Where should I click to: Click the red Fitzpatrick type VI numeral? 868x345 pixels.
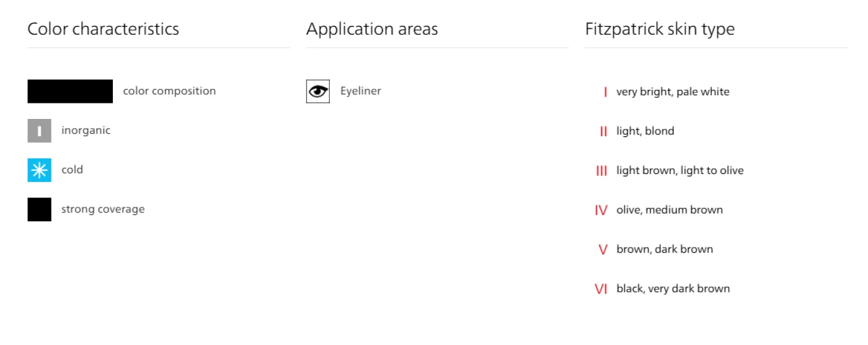point(601,289)
